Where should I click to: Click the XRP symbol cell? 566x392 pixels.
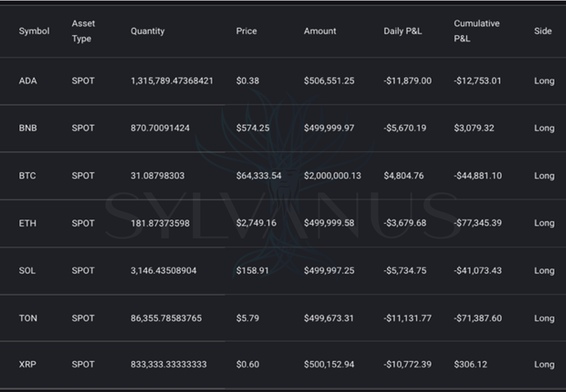tap(27, 364)
